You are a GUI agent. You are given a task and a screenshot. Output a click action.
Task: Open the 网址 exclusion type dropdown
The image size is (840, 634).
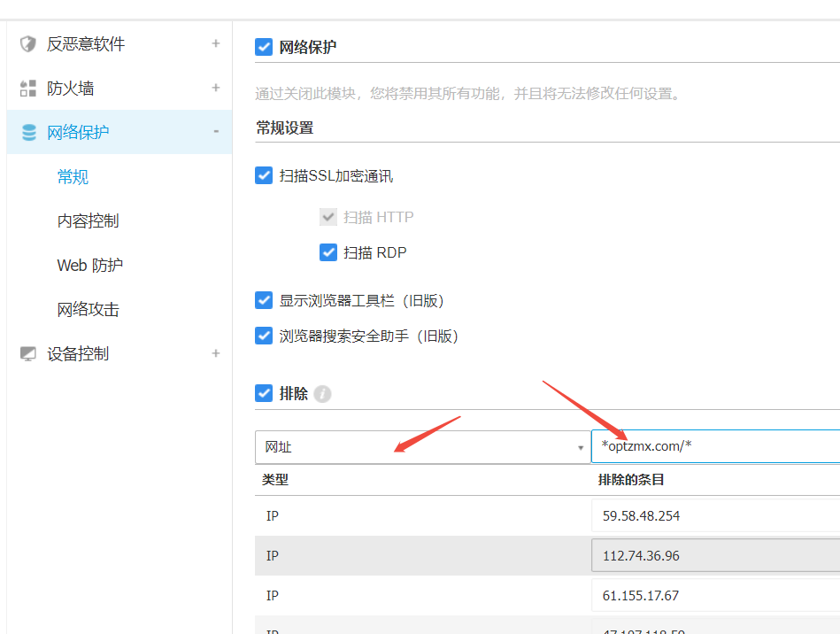[x=422, y=447]
